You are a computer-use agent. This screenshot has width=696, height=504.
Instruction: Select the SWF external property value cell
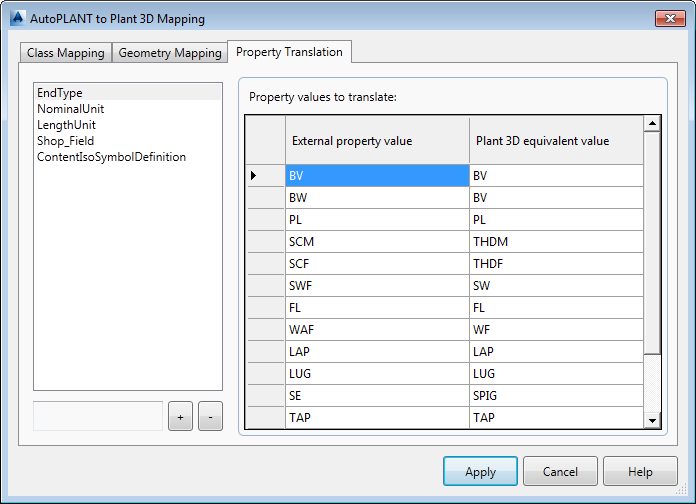[377, 286]
